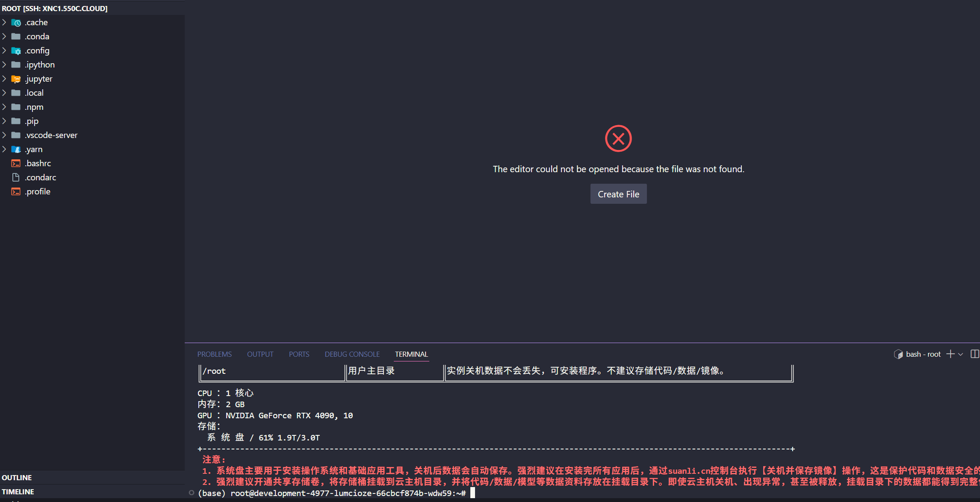The image size is (980, 502).
Task: Click the Create File button
Action: (618, 194)
